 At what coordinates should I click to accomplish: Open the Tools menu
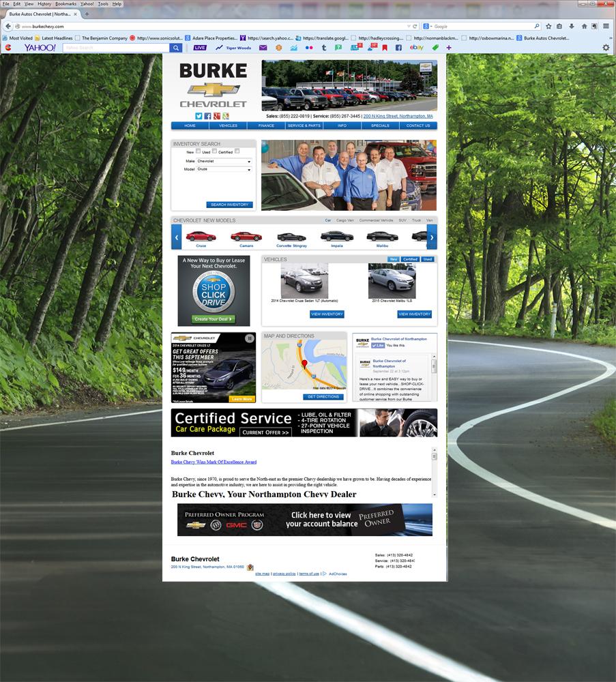(x=103, y=3)
